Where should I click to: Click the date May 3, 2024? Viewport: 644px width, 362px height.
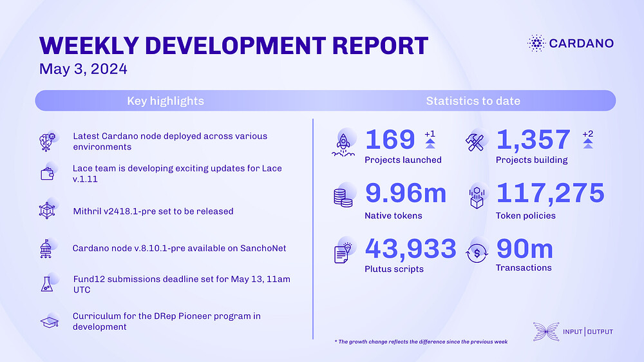pos(83,69)
